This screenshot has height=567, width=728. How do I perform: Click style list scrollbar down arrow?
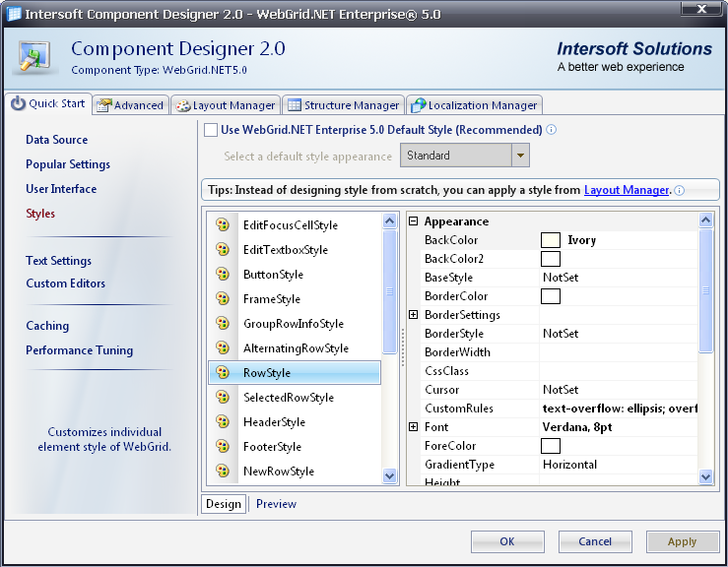[x=389, y=475]
